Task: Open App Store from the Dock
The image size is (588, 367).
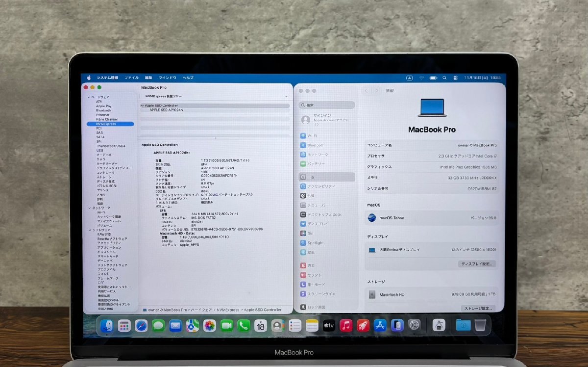Action: pos(380,325)
